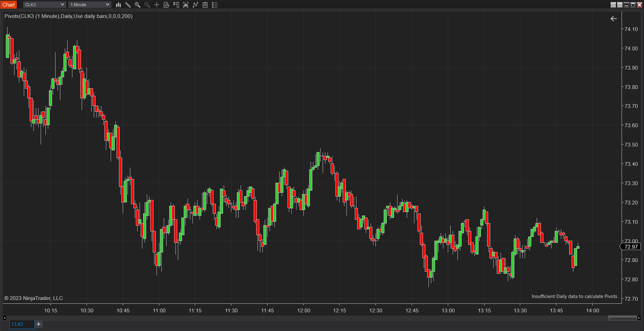Viewport: 644px width, 331px height.
Task: Click the 11:00 time axis label
Action: pyautogui.click(x=159, y=311)
